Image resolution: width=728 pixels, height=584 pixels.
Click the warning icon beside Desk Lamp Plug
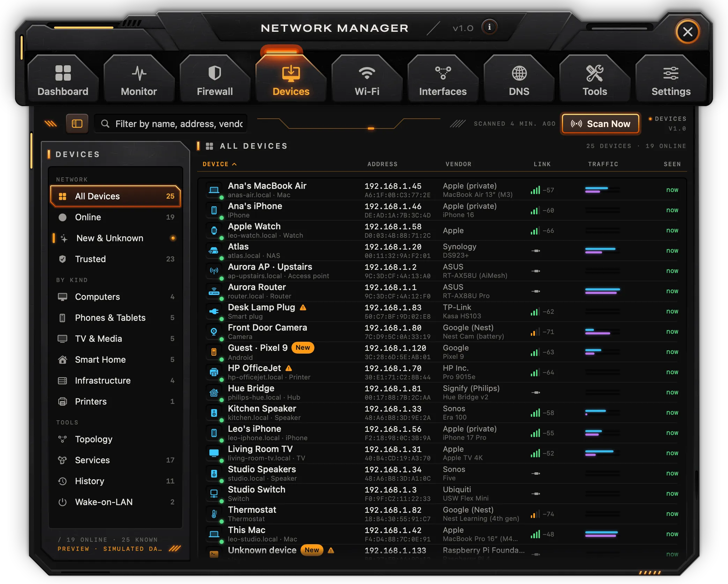pyautogui.click(x=303, y=308)
